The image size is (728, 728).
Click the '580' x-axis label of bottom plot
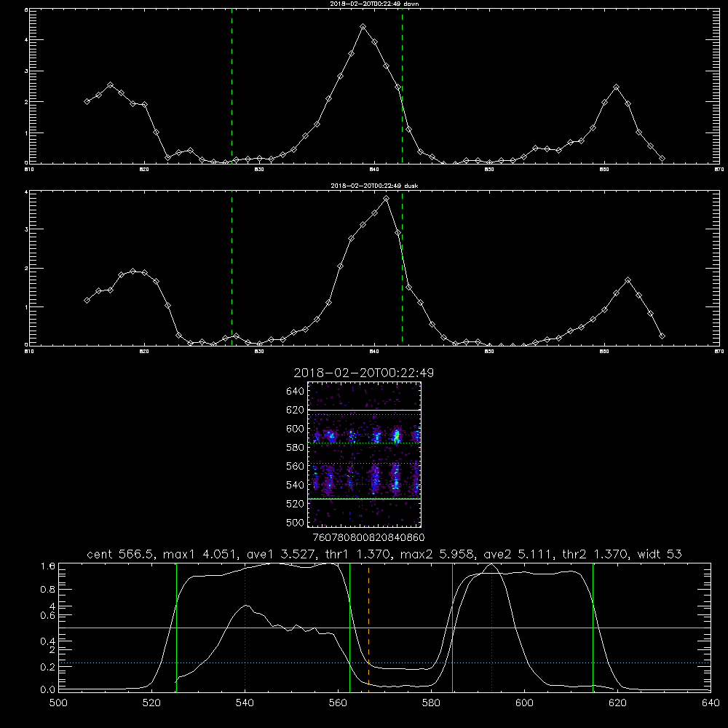pyautogui.click(x=431, y=703)
